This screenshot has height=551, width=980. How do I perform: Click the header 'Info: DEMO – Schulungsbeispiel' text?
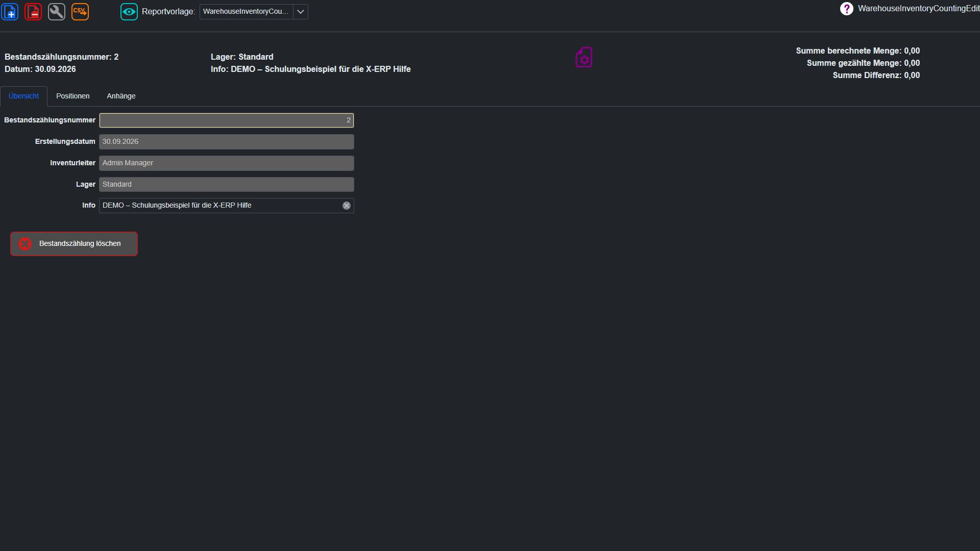311,69
